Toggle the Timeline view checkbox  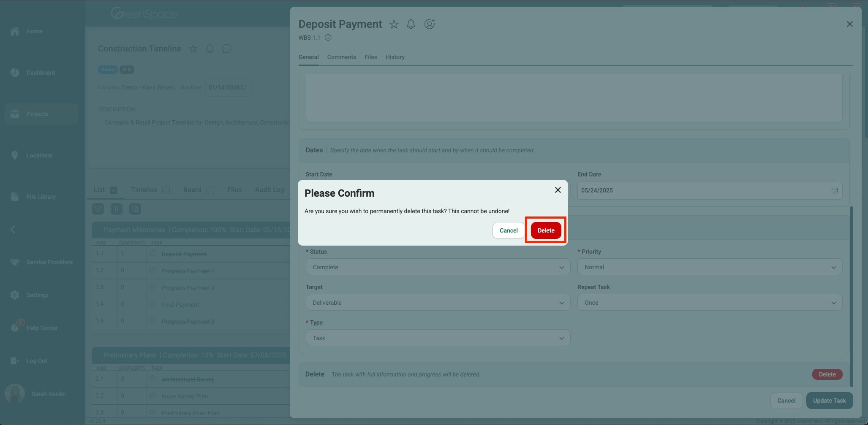click(166, 190)
